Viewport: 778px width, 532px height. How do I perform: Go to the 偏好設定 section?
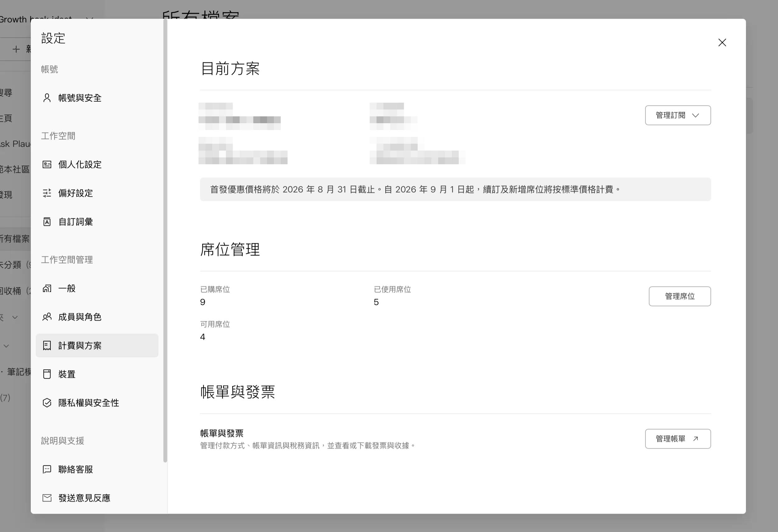pyautogui.click(x=97, y=193)
